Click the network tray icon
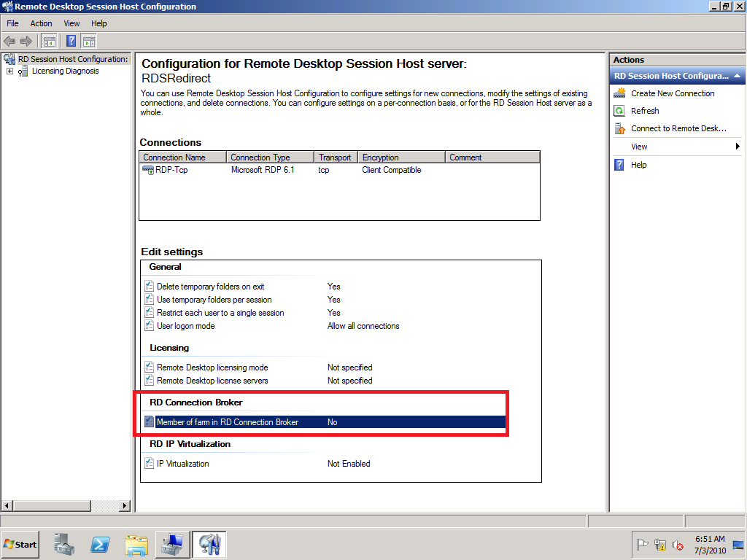 pos(659,544)
